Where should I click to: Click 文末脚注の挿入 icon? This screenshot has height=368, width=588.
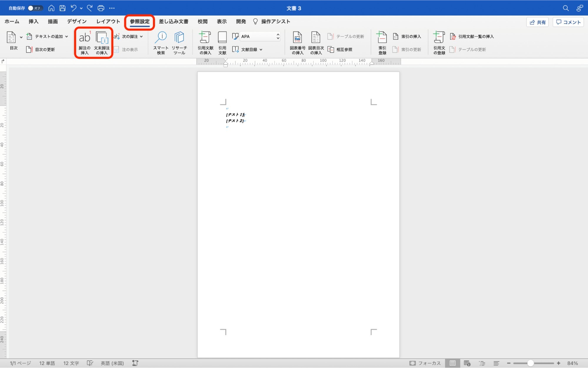(x=102, y=43)
